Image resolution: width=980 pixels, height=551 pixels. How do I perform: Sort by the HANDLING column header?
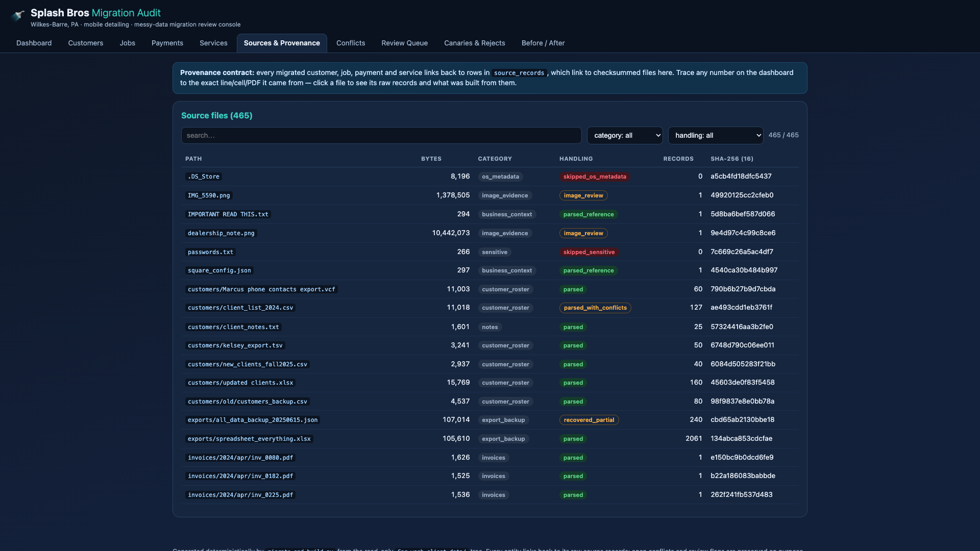[x=576, y=159]
